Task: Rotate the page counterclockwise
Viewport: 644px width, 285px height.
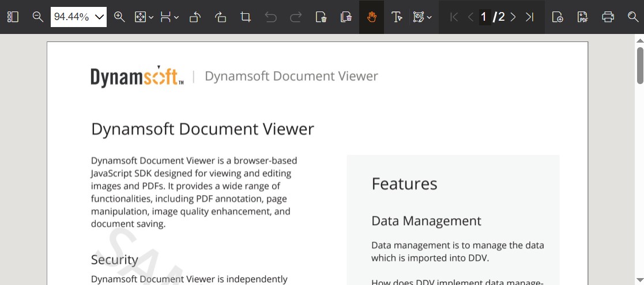Action: [195, 17]
